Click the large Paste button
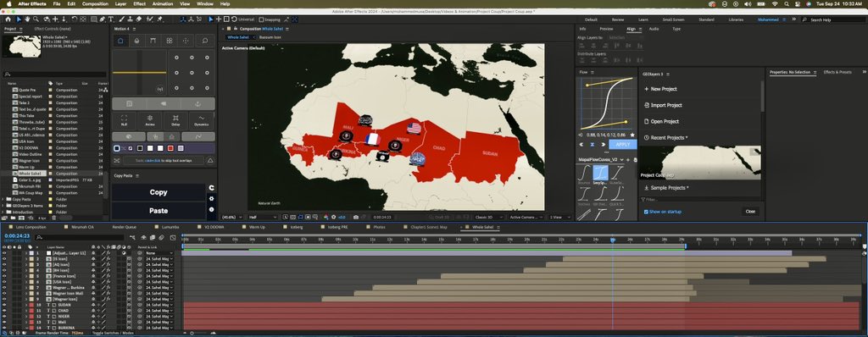Screen dimensions: 868x337 [159, 210]
